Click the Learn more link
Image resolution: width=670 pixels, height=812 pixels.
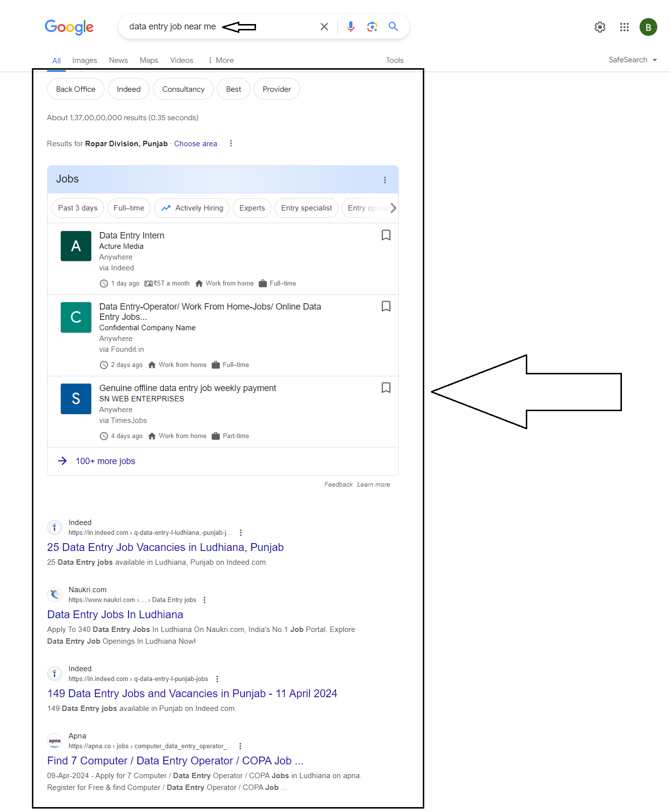[374, 484]
